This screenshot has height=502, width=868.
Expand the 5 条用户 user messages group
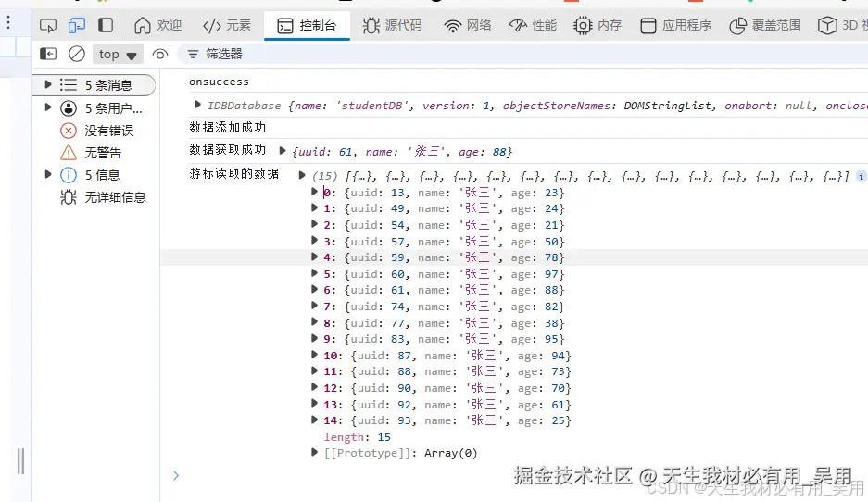pos(48,107)
